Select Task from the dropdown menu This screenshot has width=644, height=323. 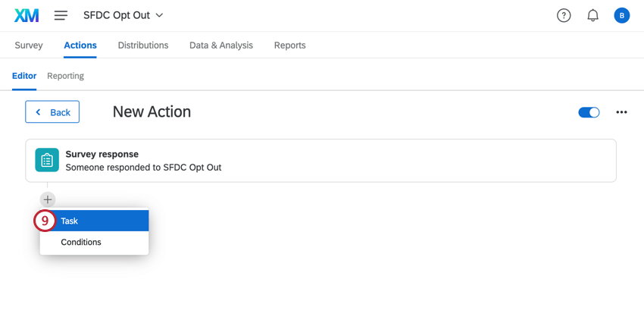tap(95, 221)
